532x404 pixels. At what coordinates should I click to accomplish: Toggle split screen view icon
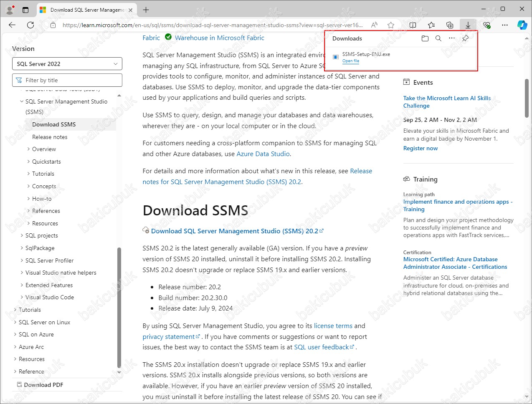coord(413,25)
